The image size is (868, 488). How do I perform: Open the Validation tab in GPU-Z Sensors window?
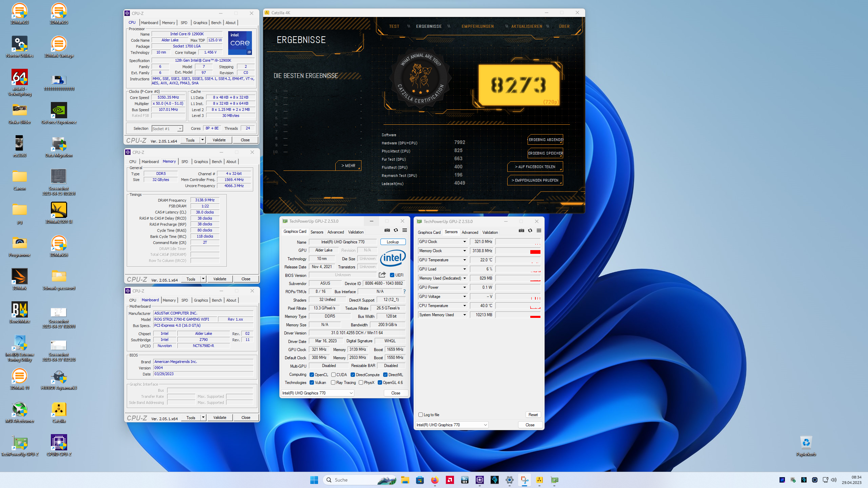point(490,232)
